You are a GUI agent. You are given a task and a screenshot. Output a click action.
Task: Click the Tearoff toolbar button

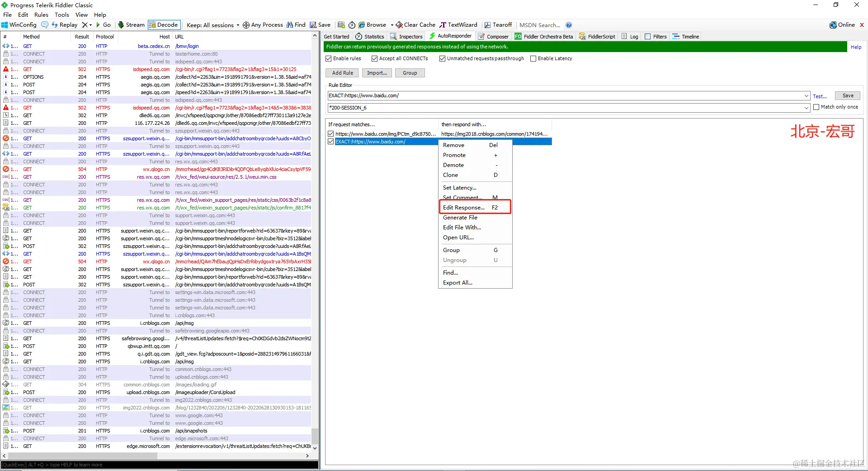tap(498, 25)
